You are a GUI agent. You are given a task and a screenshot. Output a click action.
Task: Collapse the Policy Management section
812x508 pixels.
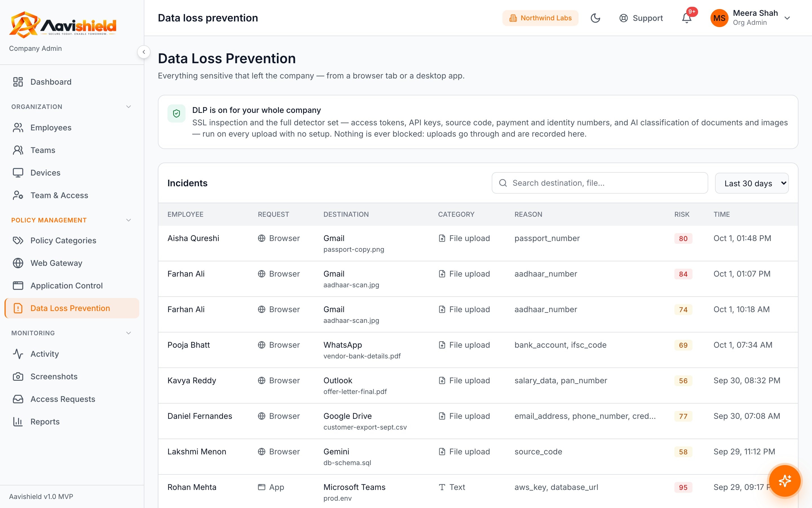coord(128,220)
